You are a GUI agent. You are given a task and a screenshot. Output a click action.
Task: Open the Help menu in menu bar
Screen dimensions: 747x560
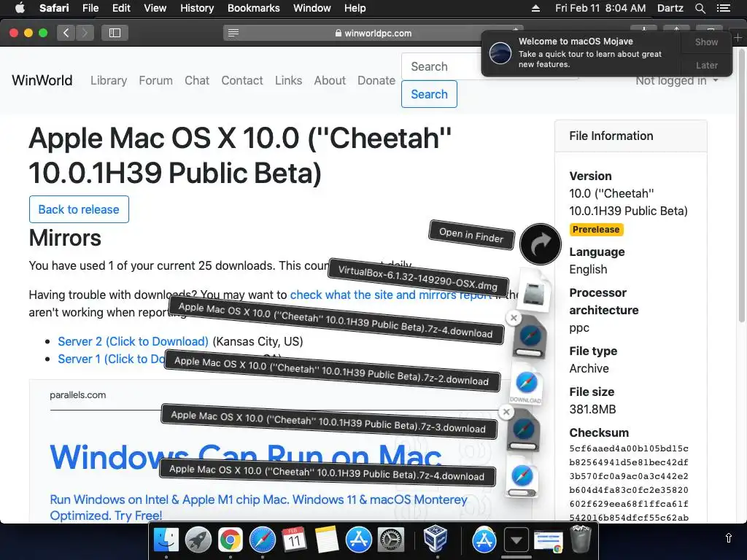click(x=355, y=8)
